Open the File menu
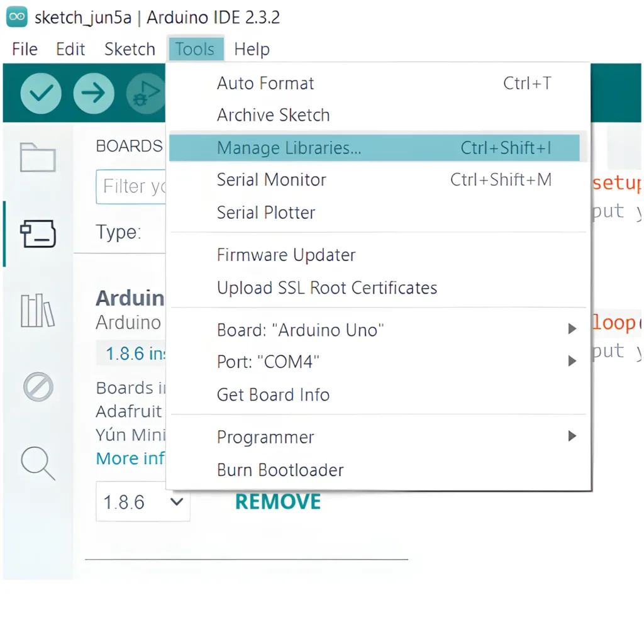Image resolution: width=644 pixels, height=644 pixels. [25, 49]
